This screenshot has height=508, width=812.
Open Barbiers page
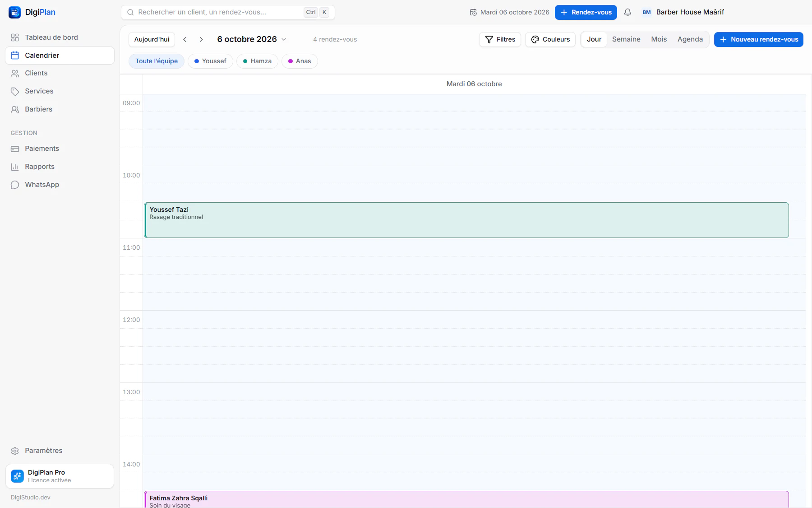60,109
